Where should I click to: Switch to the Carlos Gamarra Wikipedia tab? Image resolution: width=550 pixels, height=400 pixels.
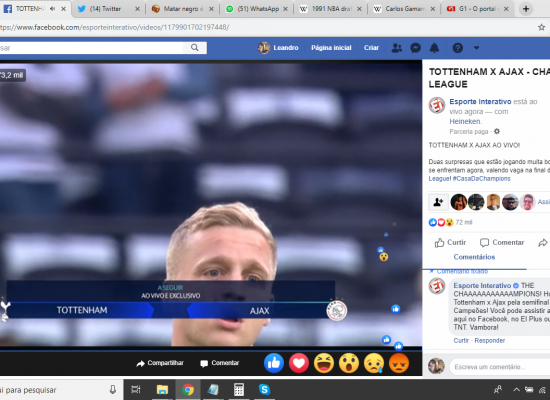pos(405,9)
